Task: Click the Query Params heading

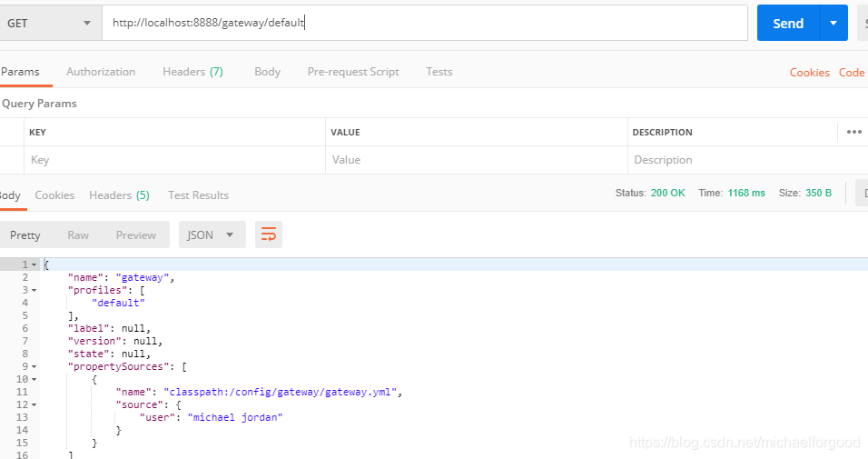Action: (x=39, y=104)
